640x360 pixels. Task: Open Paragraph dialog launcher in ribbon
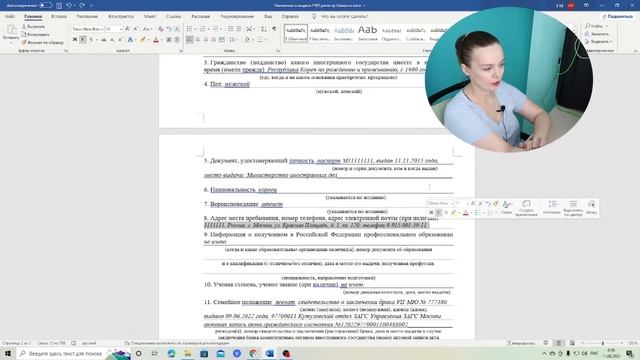click(278, 51)
